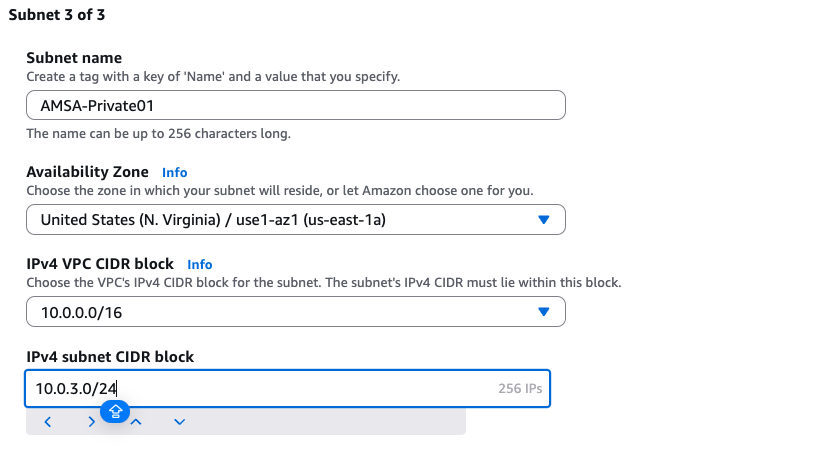Click the left chevron below the CIDR field
The image size is (832, 452).
(48, 422)
